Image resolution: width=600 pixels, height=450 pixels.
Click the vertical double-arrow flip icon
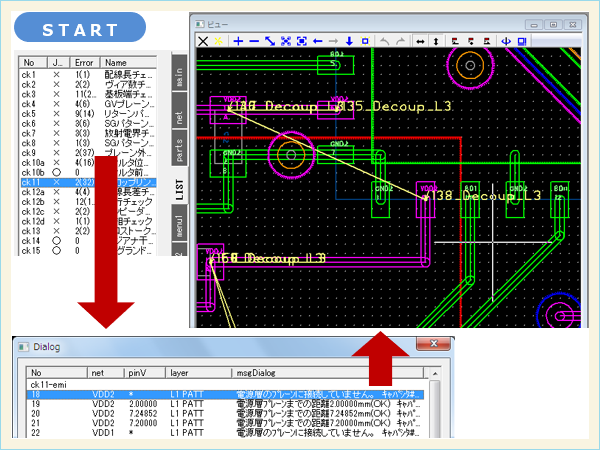pyautogui.click(x=436, y=41)
